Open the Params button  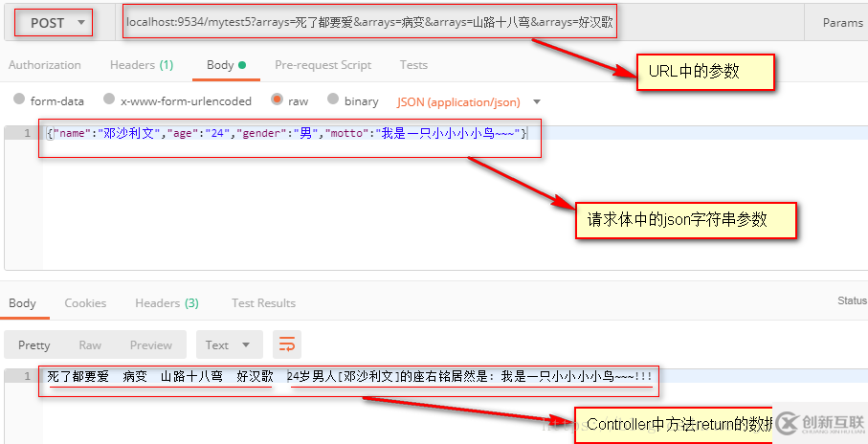[x=842, y=23]
